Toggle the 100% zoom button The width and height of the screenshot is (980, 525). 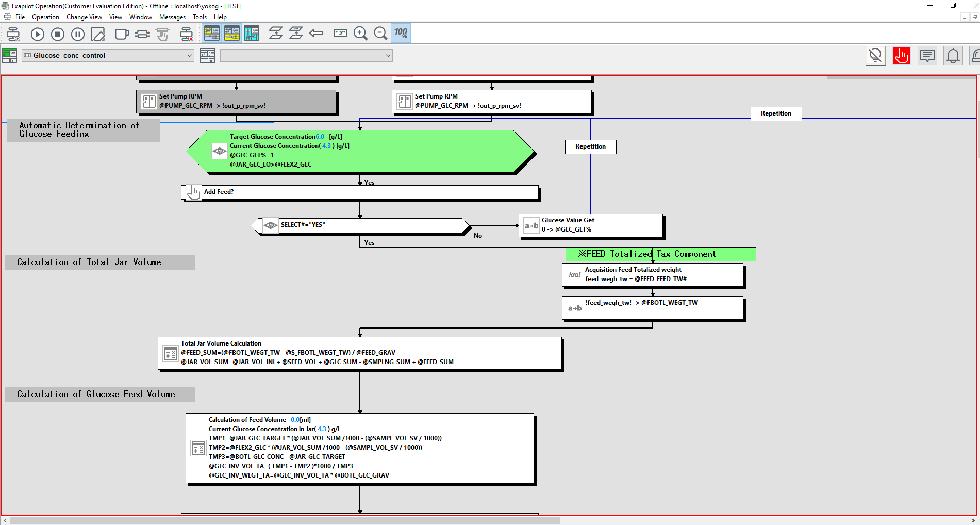(401, 34)
